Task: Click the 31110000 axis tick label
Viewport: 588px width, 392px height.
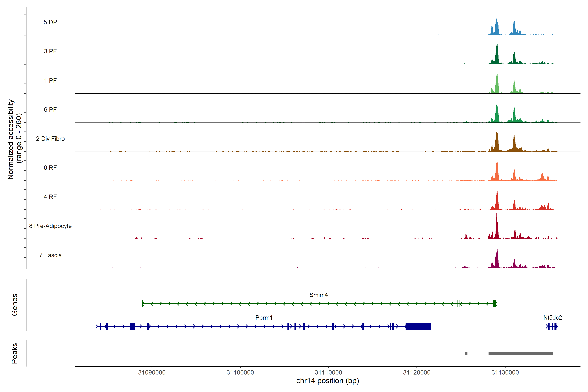Action: point(328,373)
